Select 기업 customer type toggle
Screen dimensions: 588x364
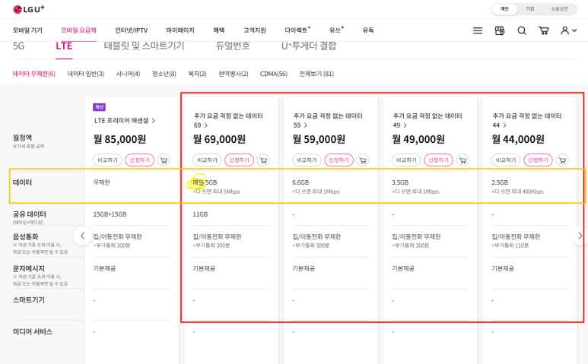tap(529, 9)
